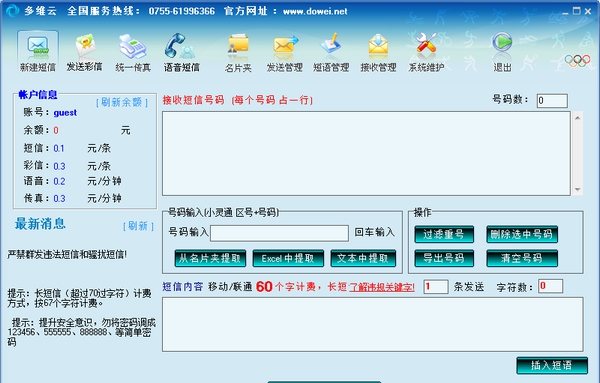This screenshot has height=383, width=600.
Task: Click the 严禁群发违法短信 notice text
Action: pyautogui.click(x=67, y=254)
